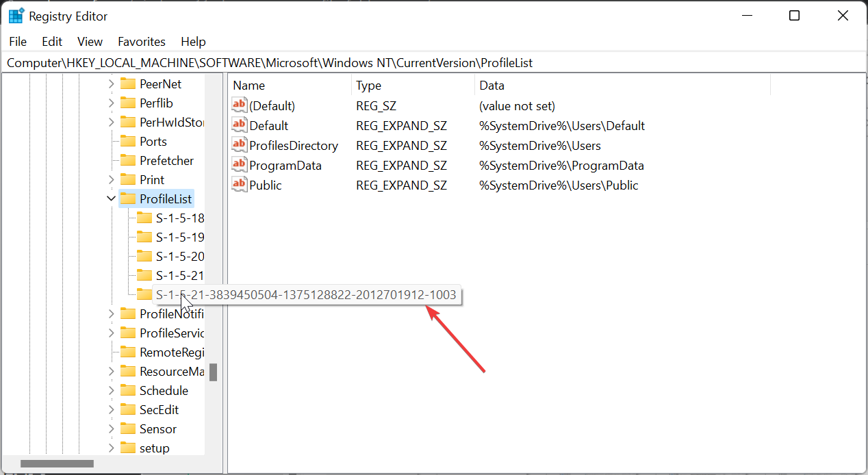Click the RemoteRegi folder icon
868x475 pixels.
[127, 352]
